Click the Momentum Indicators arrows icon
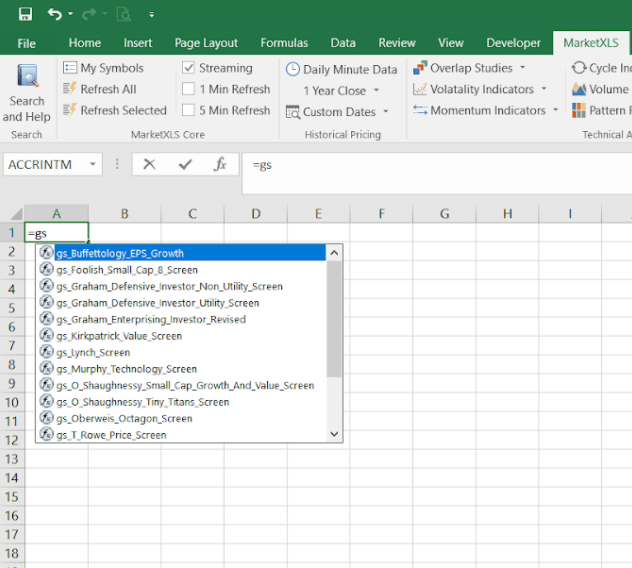Screen dimensions: 632x568 click(x=420, y=110)
